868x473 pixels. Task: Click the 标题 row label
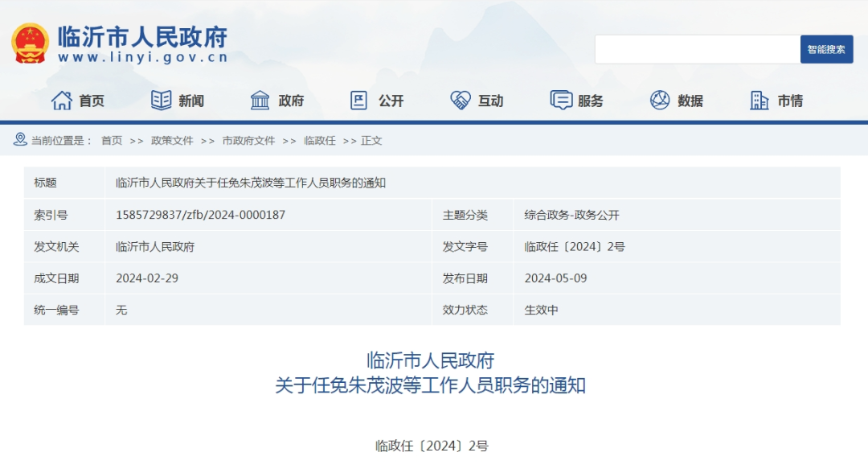point(45,183)
